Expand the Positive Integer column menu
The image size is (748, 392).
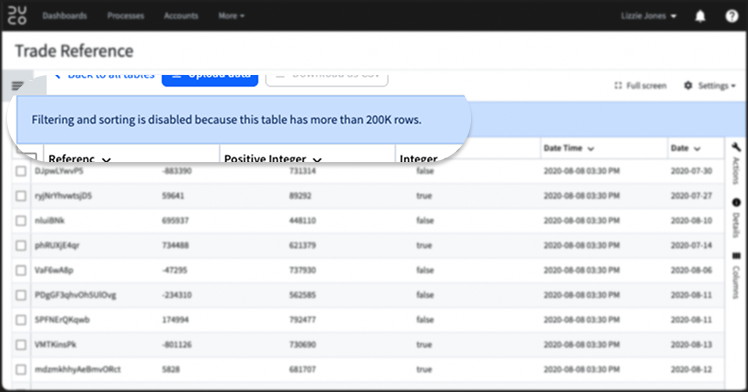coord(317,159)
